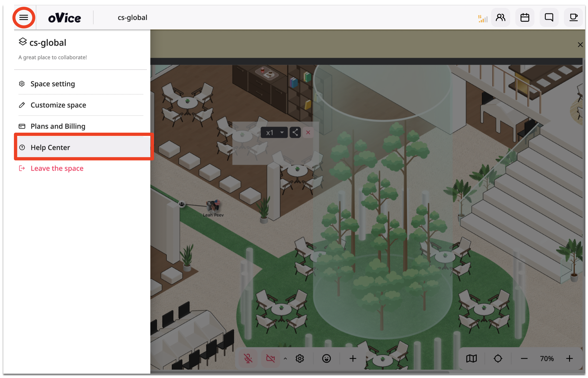Turn on the camera
Screen dimensions: 588x378
click(270, 358)
